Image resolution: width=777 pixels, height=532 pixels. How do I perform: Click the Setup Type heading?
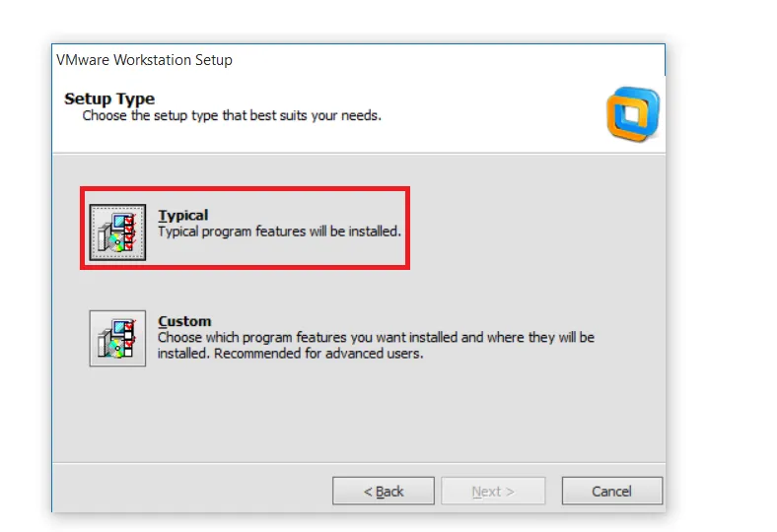(x=109, y=99)
